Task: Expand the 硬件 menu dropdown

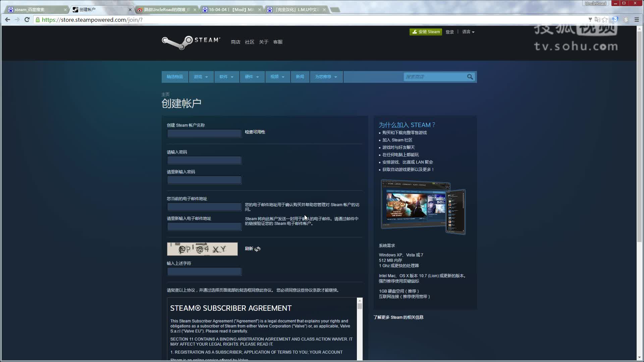Action: (252, 77)
